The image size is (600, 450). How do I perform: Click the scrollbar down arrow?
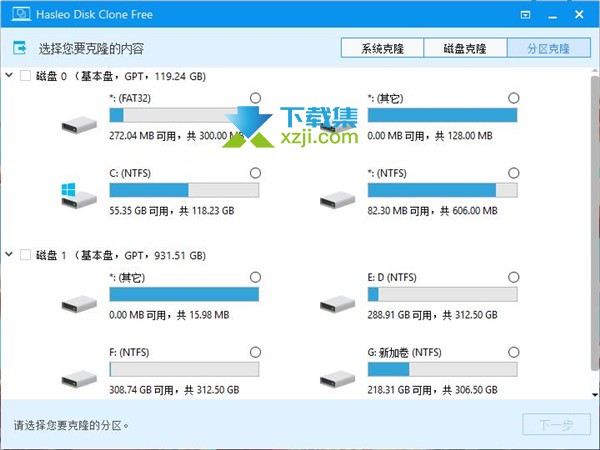coord(595,395)
